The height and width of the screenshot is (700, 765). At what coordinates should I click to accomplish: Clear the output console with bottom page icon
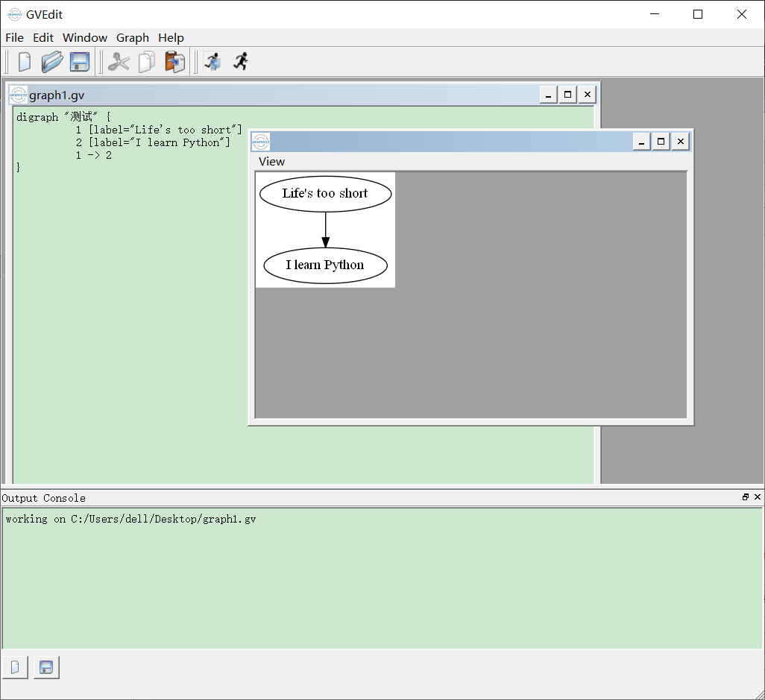coord(15,667)
